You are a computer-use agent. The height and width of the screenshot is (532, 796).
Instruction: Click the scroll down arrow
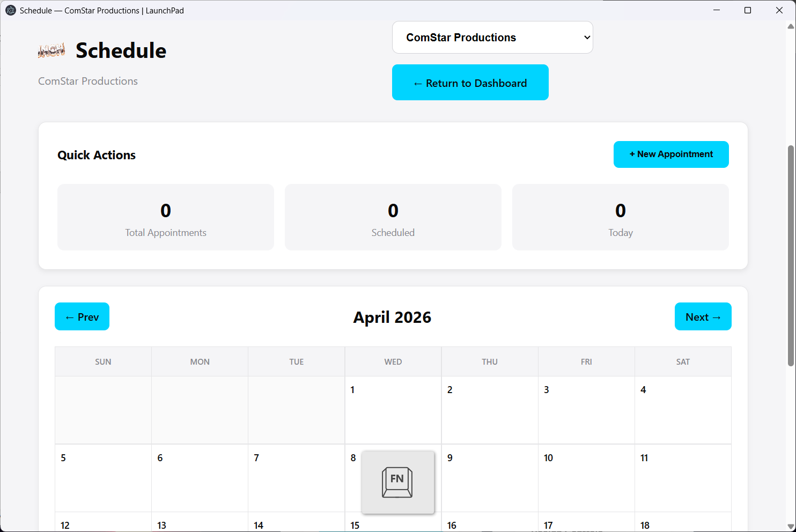coord(791,526)
